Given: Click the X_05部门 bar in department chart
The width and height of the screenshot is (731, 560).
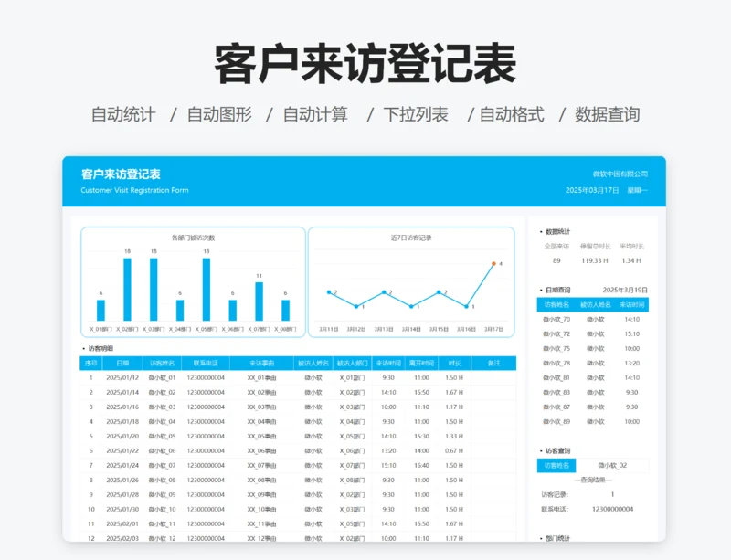Looking at the screenshot, I should point(207,289).
